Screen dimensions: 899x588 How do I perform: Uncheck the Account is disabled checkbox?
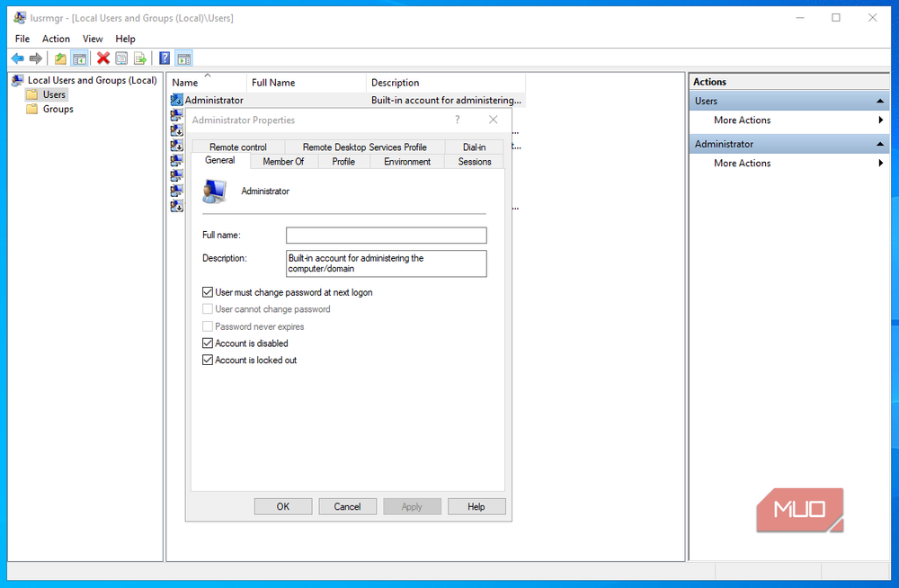click(x=208, y=343)
